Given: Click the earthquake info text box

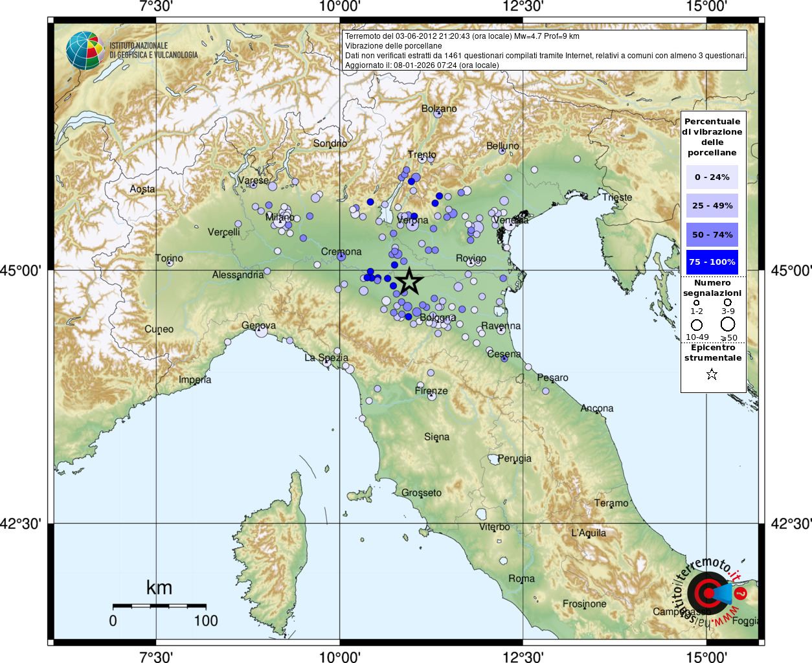Looking at the screenshot, I should click(x=545, y=51).
